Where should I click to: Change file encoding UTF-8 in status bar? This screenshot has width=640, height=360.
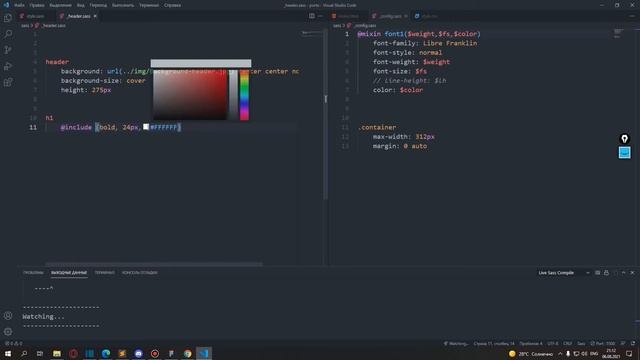tap(553, 344)
